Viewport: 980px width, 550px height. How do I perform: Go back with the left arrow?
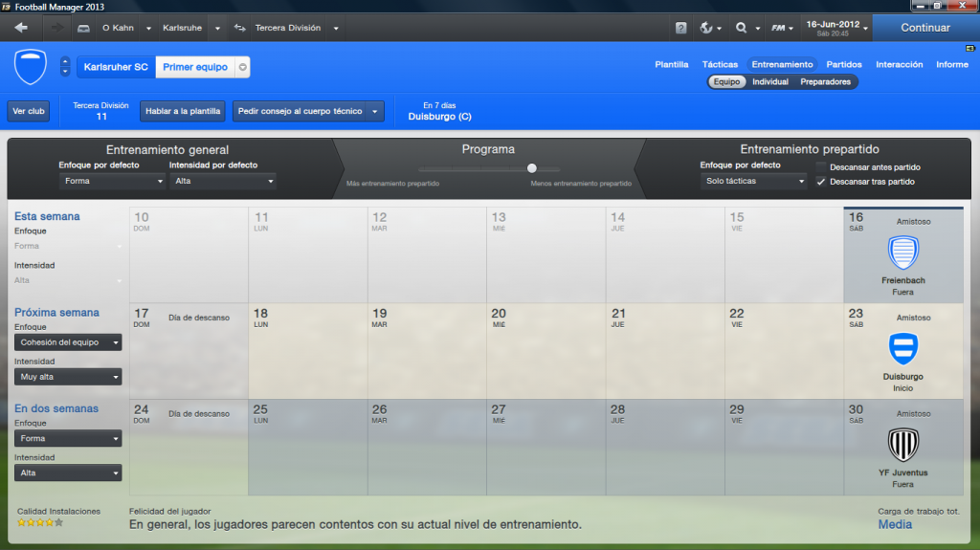(x=21, y=28)
